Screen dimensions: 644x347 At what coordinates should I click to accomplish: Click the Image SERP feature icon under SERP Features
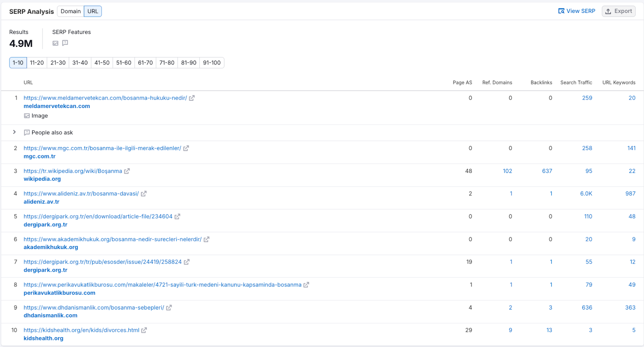[x=56, y=43]
